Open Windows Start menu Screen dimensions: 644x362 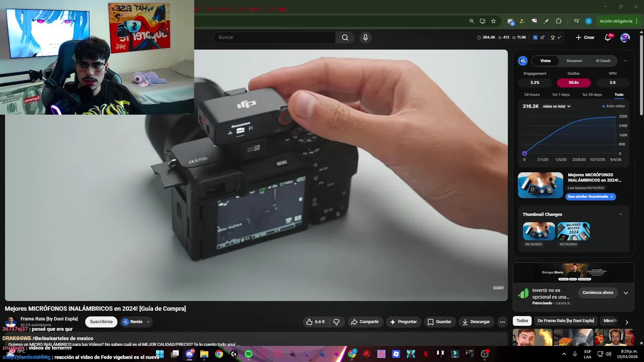160,354
